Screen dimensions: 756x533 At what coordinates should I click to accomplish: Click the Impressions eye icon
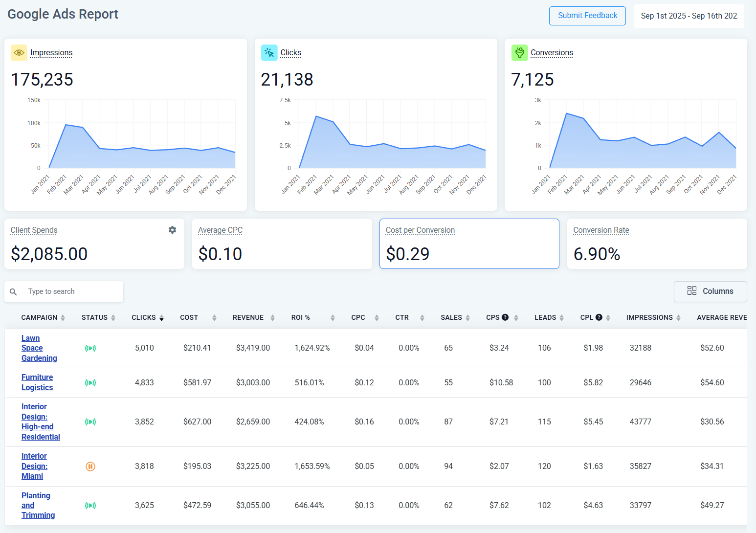(19, 53)
